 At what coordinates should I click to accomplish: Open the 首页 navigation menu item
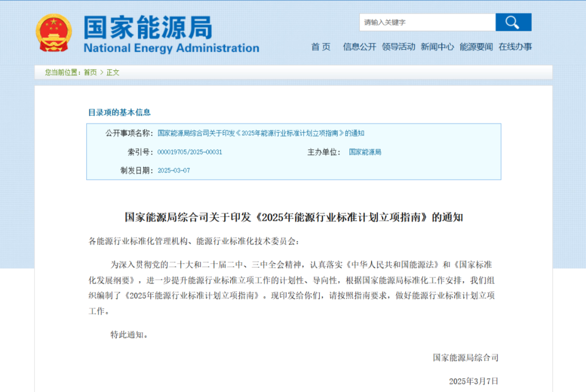coord(321,47)
